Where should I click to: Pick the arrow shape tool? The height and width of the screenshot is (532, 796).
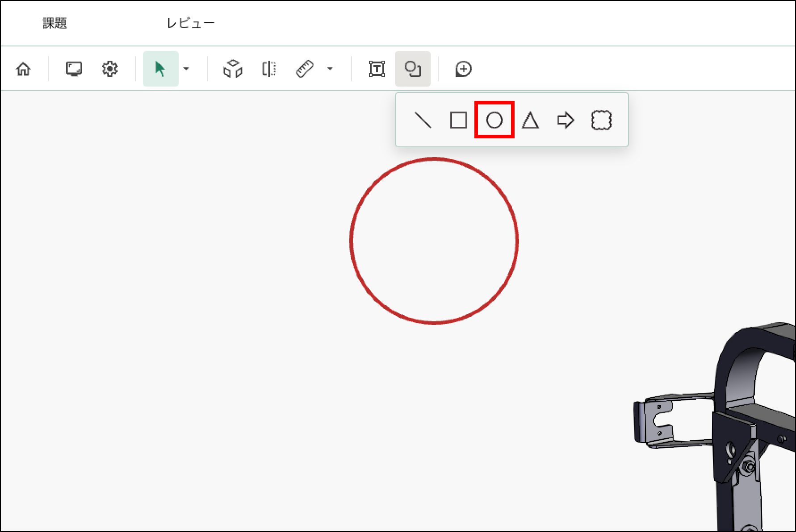(566, 120)
